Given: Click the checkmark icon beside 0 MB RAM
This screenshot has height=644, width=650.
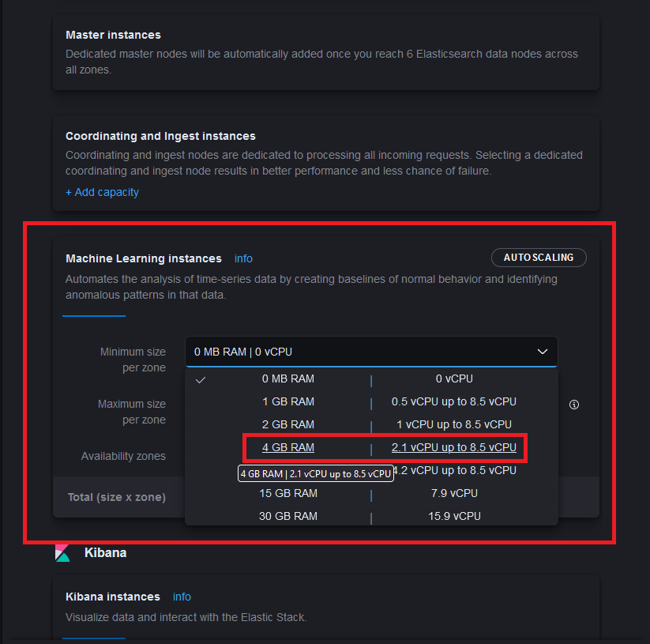Looking at the screenshot, I should pyautogui.click(x=201, y=379).
